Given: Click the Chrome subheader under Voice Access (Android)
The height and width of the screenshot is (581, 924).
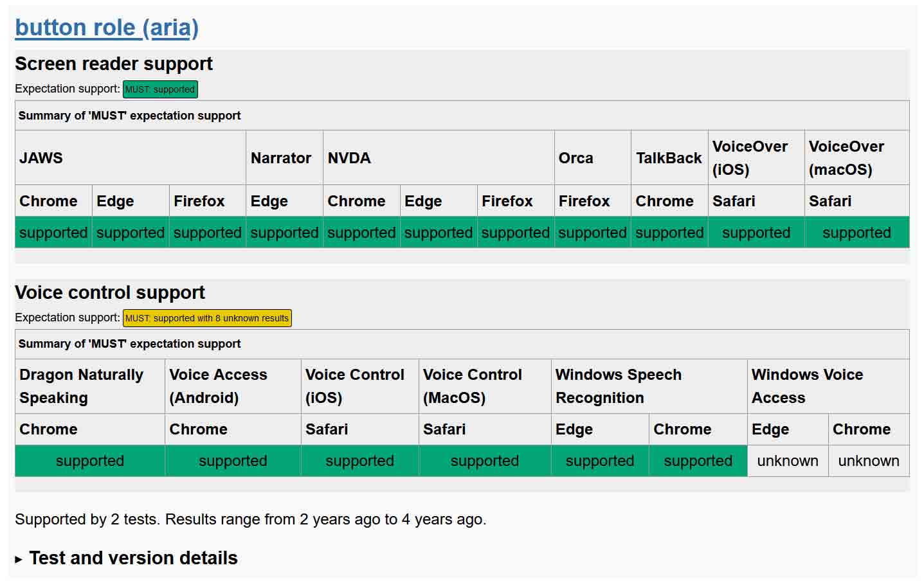Looking at the screenshot, I should click(x=233, y=429).
